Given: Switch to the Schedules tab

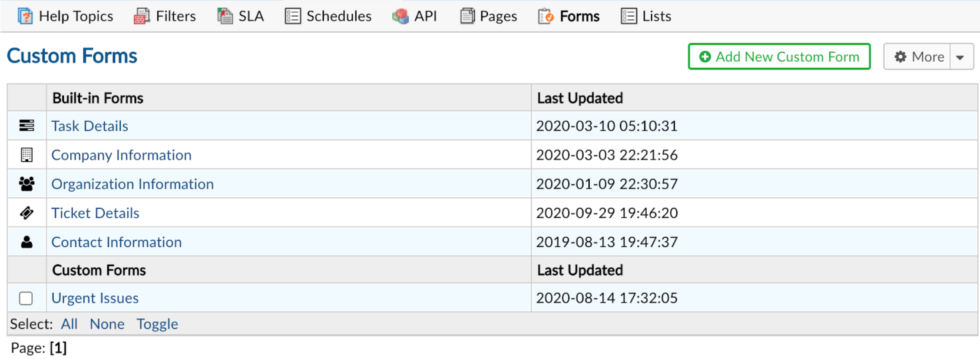Looking at the screenshot, I should (329, 16).
